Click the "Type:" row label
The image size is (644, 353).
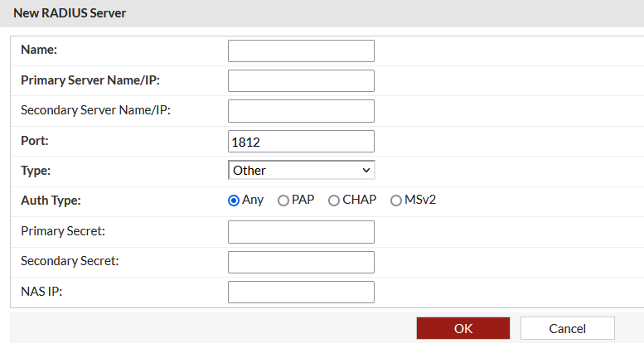point(36,171)
